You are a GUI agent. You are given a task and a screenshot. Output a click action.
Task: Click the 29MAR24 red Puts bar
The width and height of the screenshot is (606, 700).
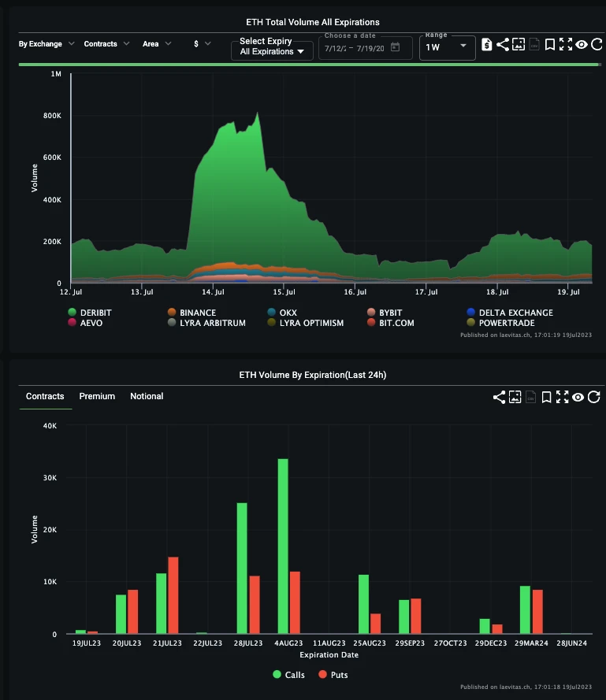tap(537, 612)
